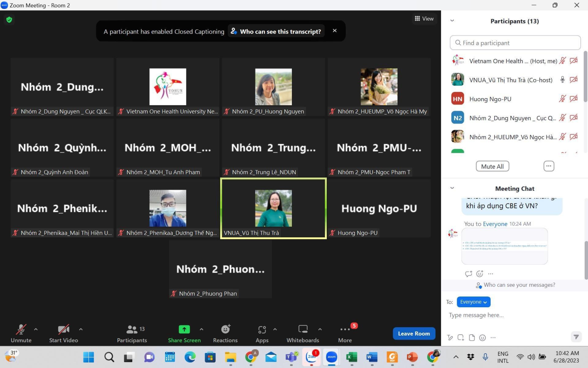Open more actions for the chat message
The height and width of the screenshot is (368, 588).
pyautogui.click(x=491, y=274)
